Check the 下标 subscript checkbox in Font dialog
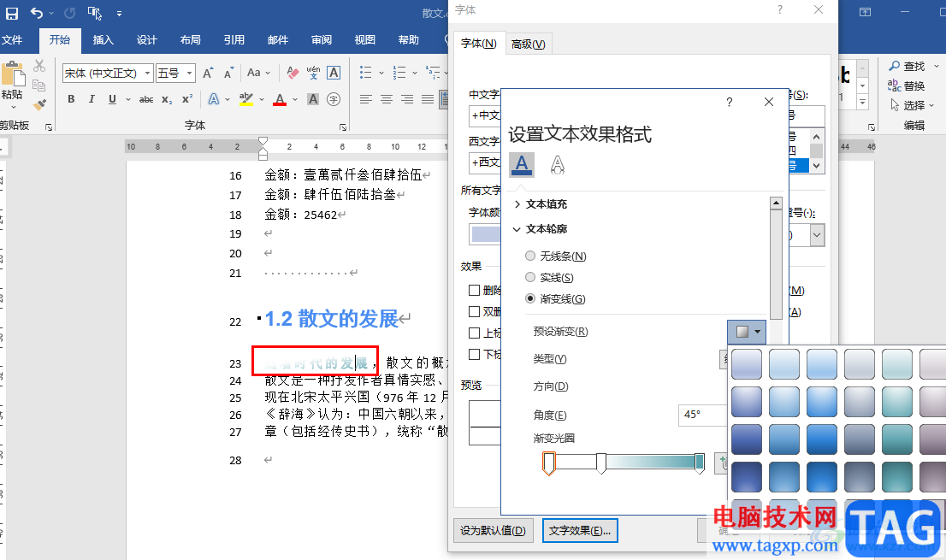The image size is (946, 560). [474, 355]
